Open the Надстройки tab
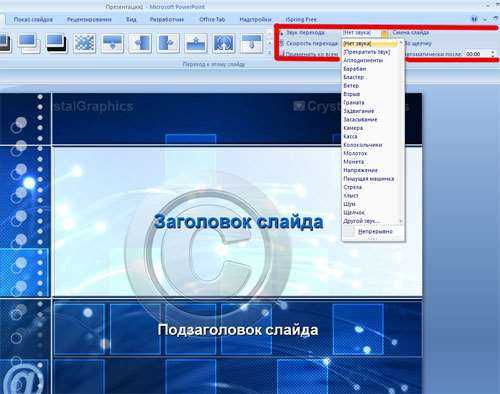This screenshot has width=500, height=394. tap(255, 20)
